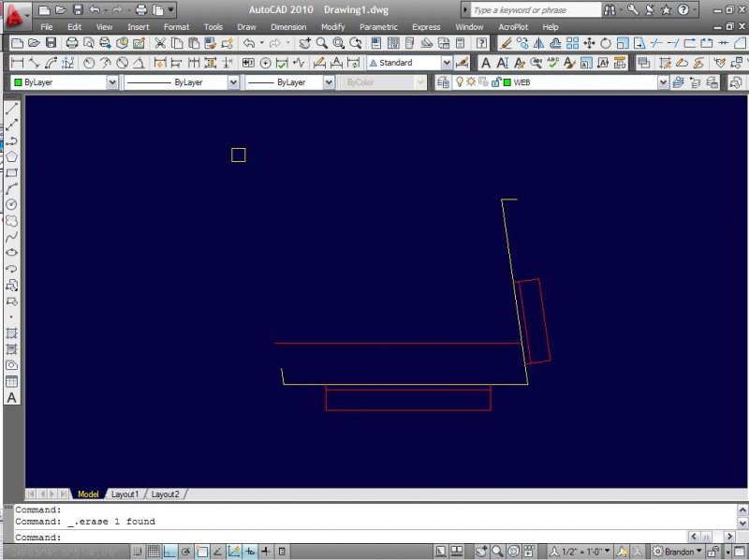Select the Arc draw tool
The width and height of the screenshot is (749, 560).
click(12, 189)
